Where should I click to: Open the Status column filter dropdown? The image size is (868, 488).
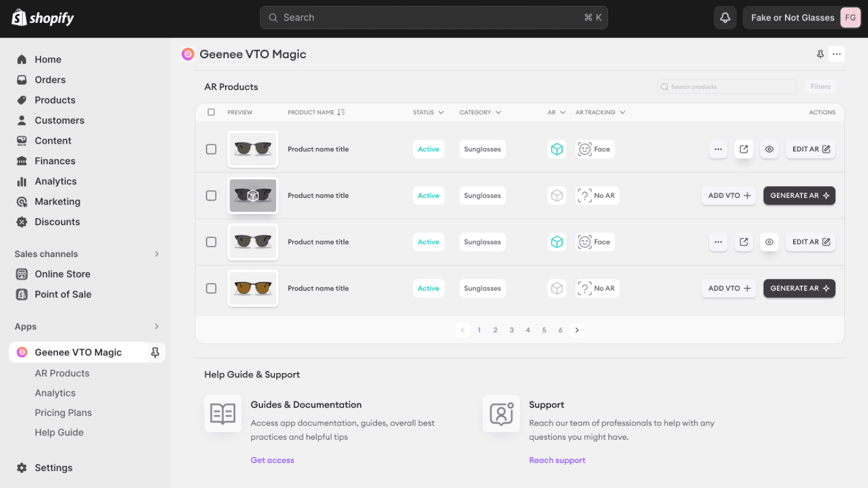[428, 112]
